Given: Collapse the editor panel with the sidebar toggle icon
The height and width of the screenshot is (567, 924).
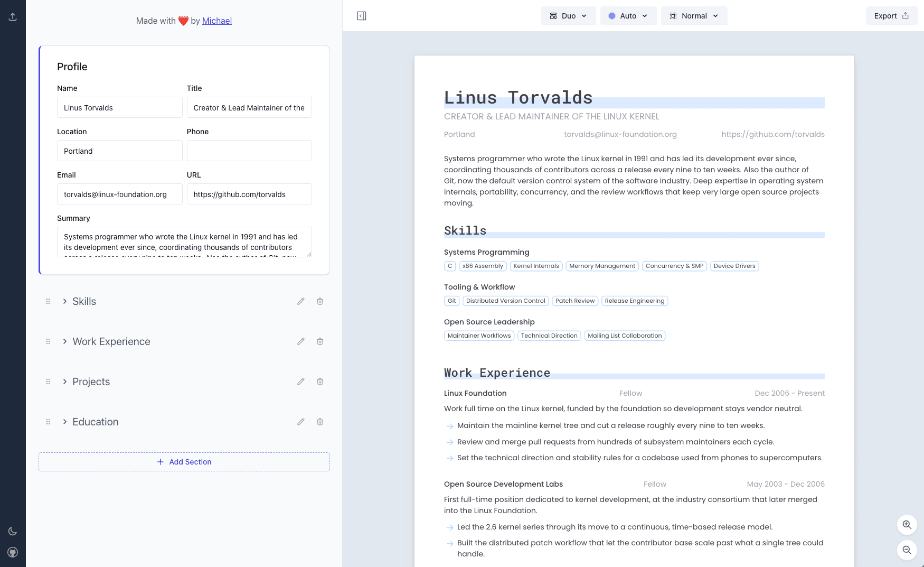Looking at the screenshot, I should click(362, 16).
